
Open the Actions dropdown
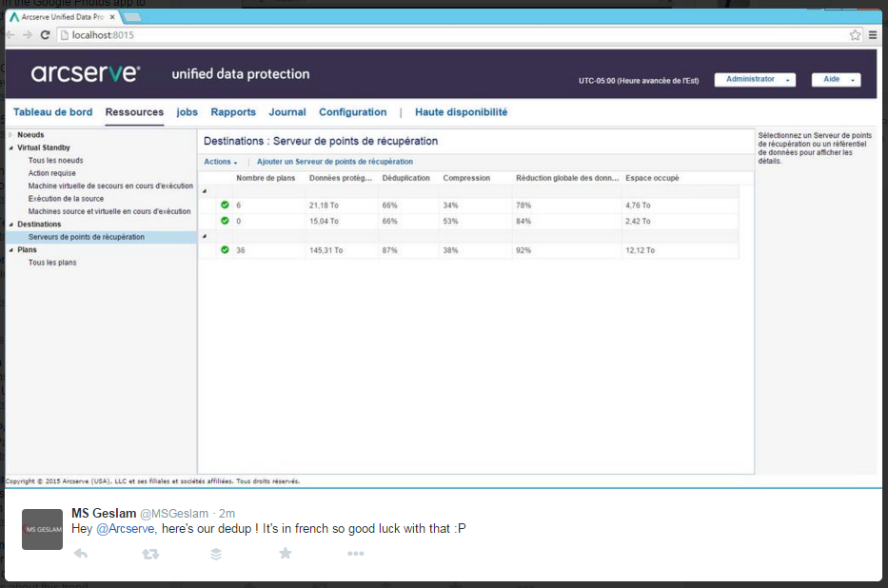[x=220, y=162]
